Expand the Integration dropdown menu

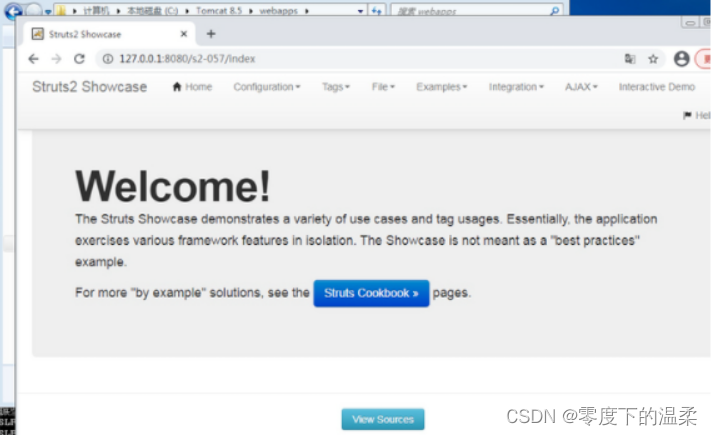516,87
